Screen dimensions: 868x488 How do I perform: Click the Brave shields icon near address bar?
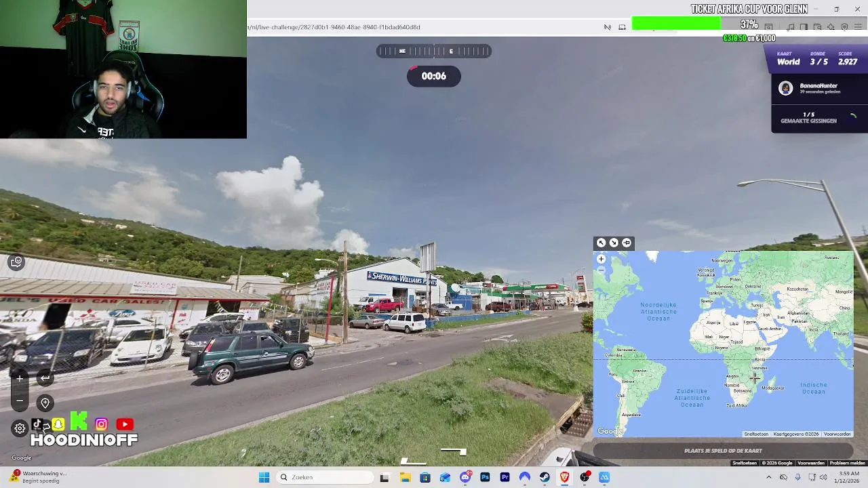(844, 27)
